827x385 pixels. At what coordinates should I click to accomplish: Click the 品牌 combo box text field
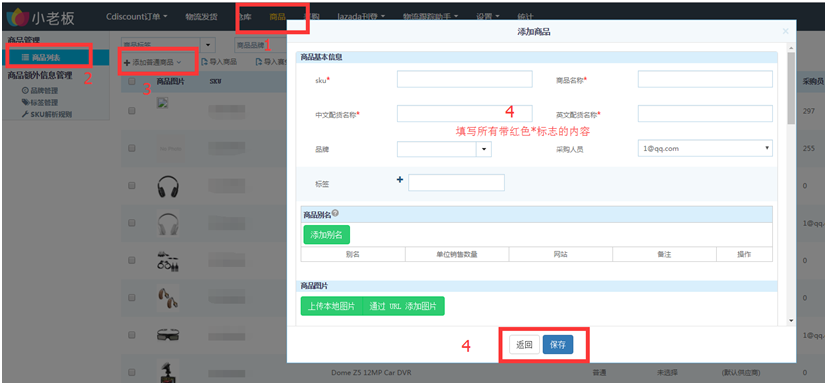pyautogui.click(x=437, y=149)
